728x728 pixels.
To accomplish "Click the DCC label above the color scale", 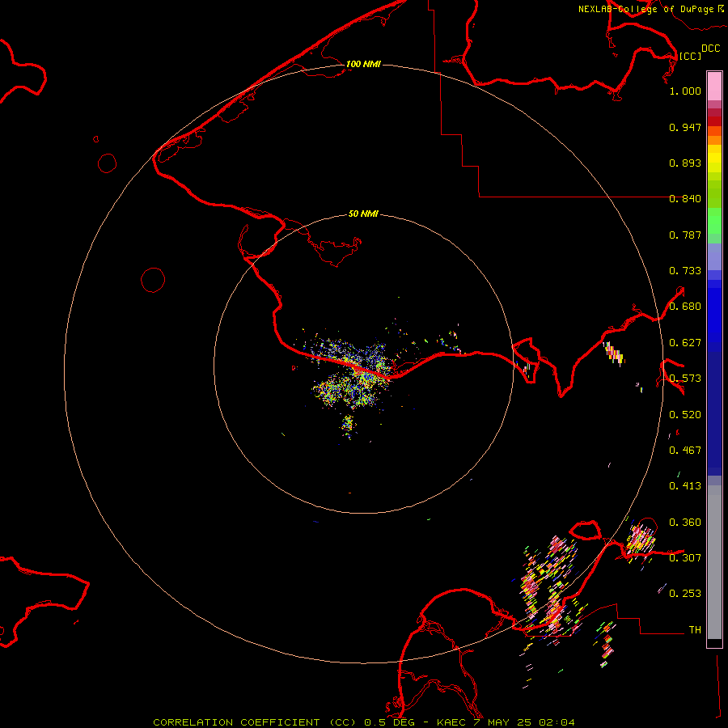I will pos(710,49).
